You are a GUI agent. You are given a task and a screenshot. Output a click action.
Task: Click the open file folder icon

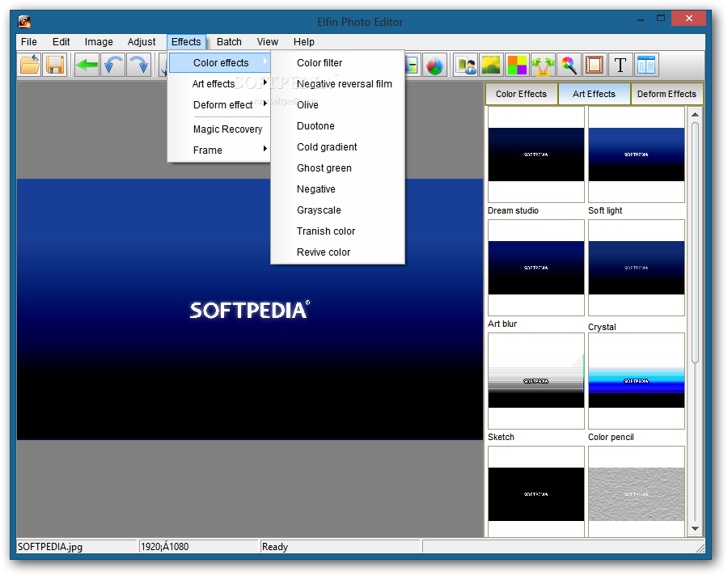click(30, 65)
